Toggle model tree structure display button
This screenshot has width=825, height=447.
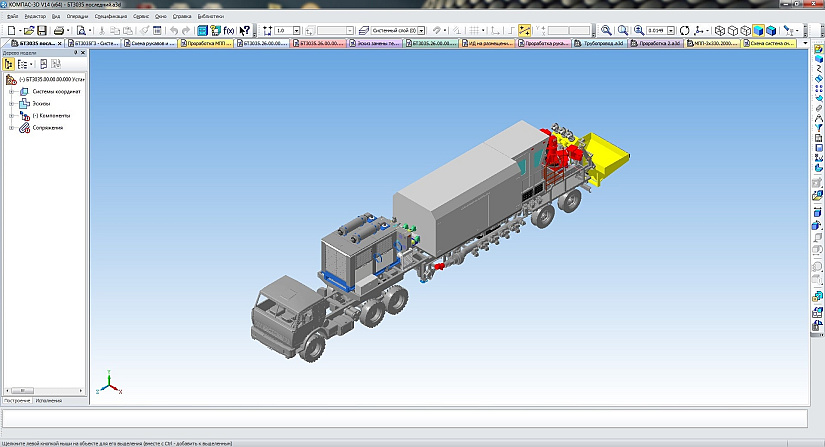point(10,64)
